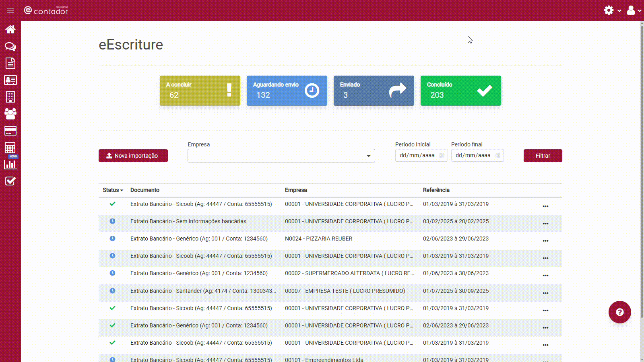Image resolution: width=644 pixels, height=362 pixels.
Task: Click the round help question button
Action: tap(619, 312)
